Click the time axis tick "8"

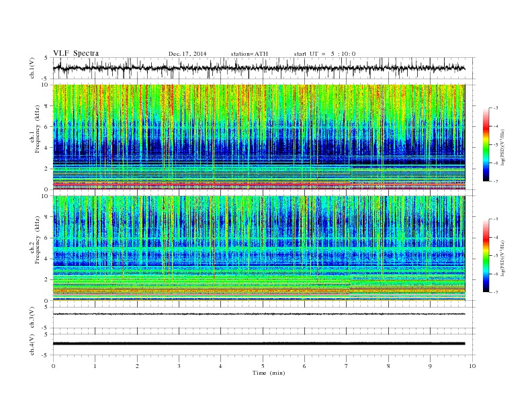(388, 366)
